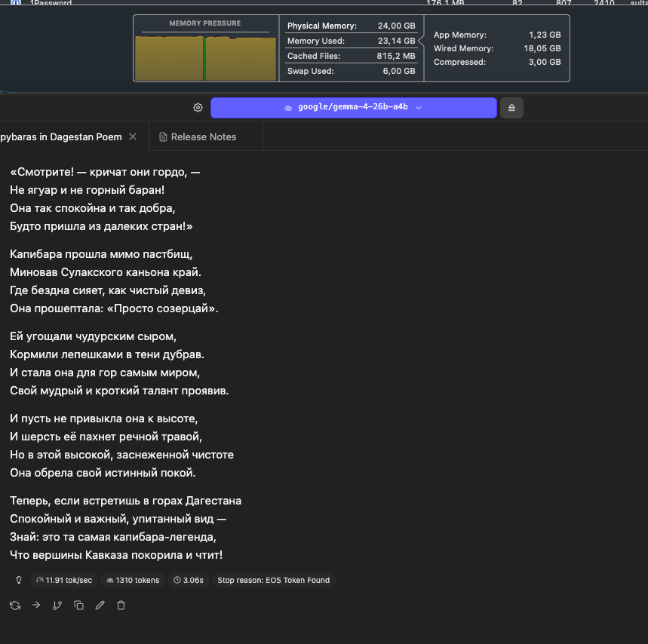Click the Wired Memory value 18,05 GB

pos(542,48)
